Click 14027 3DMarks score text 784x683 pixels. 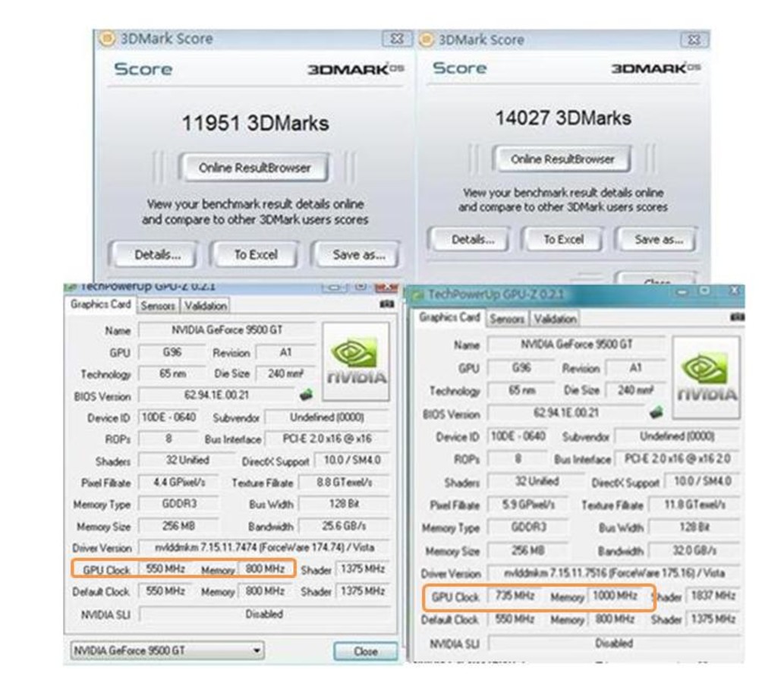point(563,118)
